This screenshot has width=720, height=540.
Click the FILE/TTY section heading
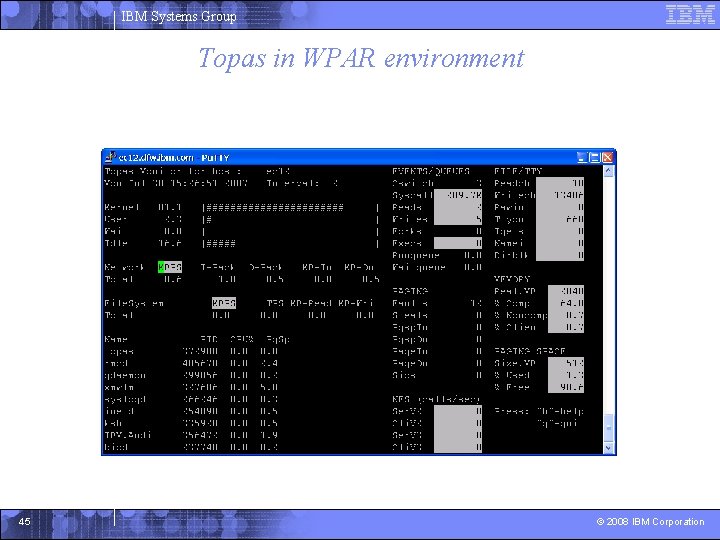tap(518, 171)
